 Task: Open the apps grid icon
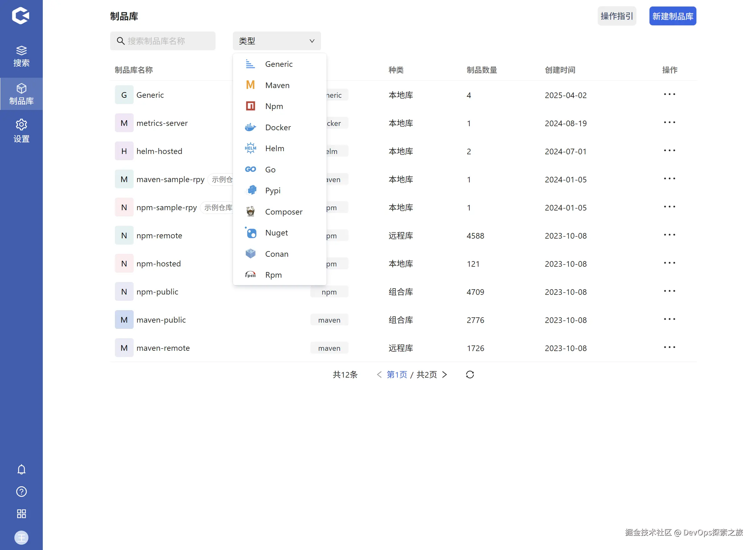(21, 514)
